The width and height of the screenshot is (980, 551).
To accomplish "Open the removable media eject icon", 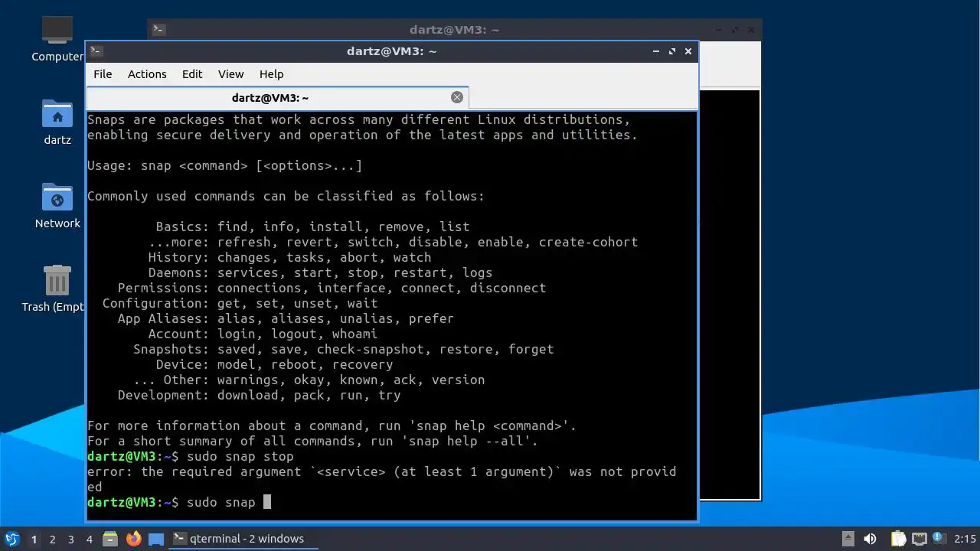I will [x=848, y=539].
